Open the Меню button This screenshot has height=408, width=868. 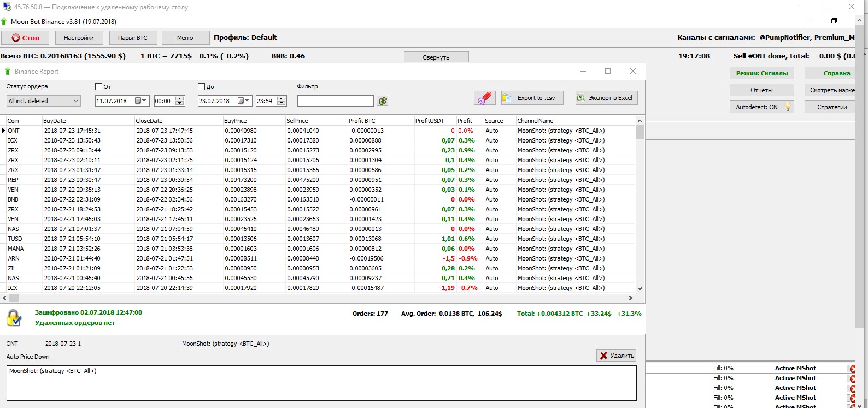click(185, 38)
